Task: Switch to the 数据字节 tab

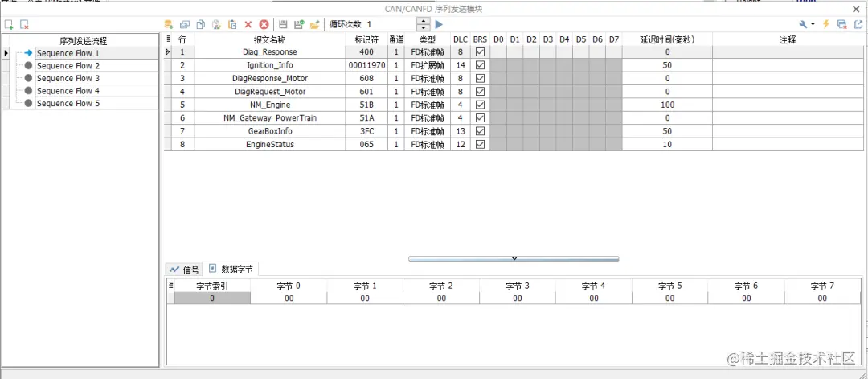Action: click(x=231, y=270)
